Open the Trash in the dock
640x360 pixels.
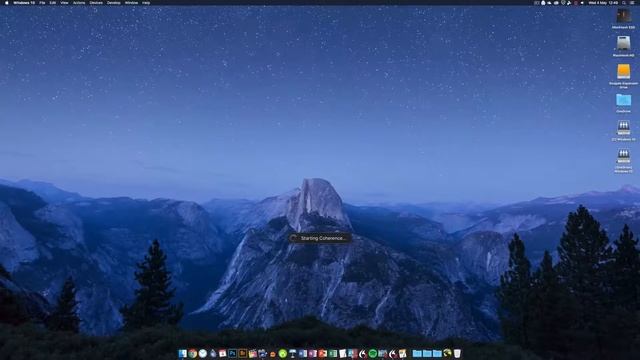point(457,353)
